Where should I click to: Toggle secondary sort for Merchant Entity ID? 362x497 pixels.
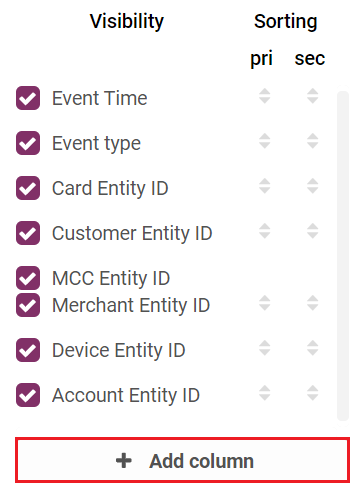(x=313, y=303)
